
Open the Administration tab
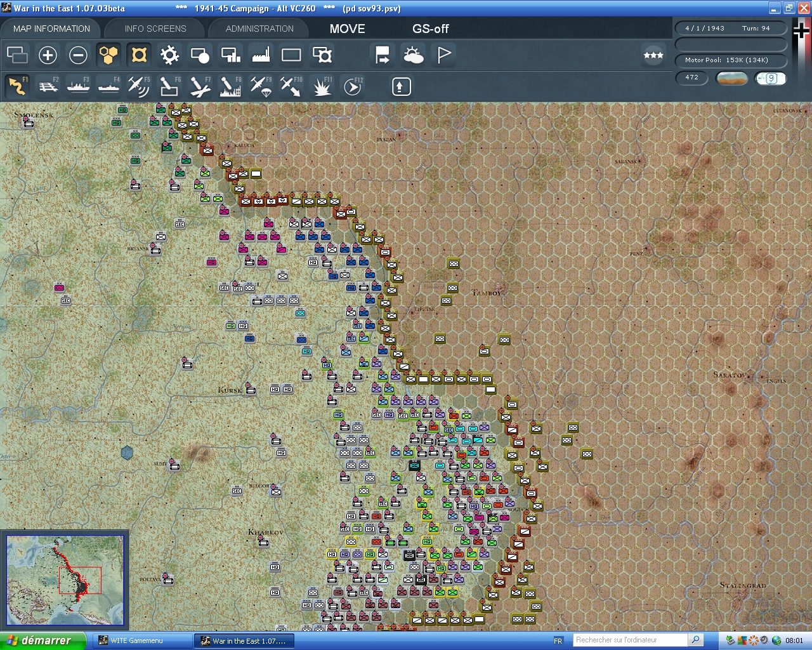(x=259, y=29)
